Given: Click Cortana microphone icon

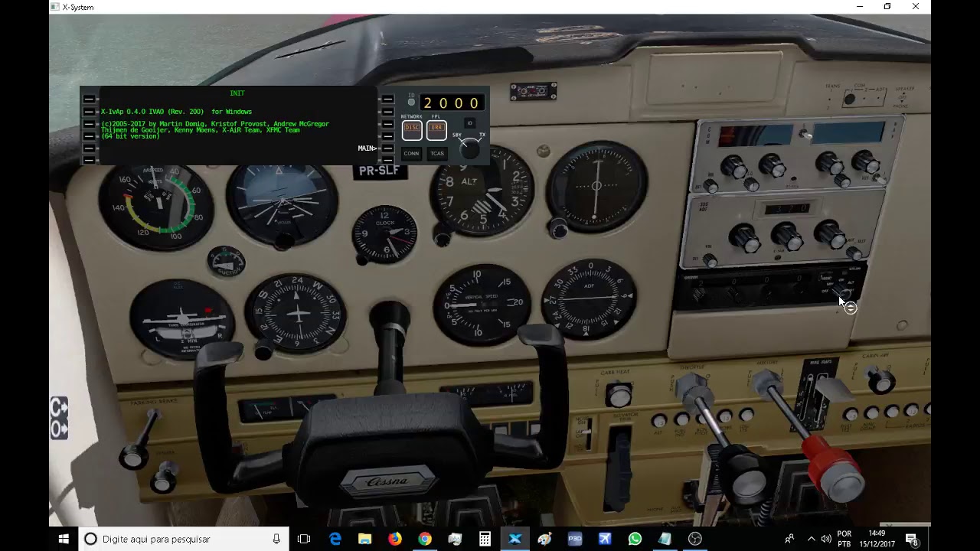Looking at the screenshot, I should click(276, 539).
